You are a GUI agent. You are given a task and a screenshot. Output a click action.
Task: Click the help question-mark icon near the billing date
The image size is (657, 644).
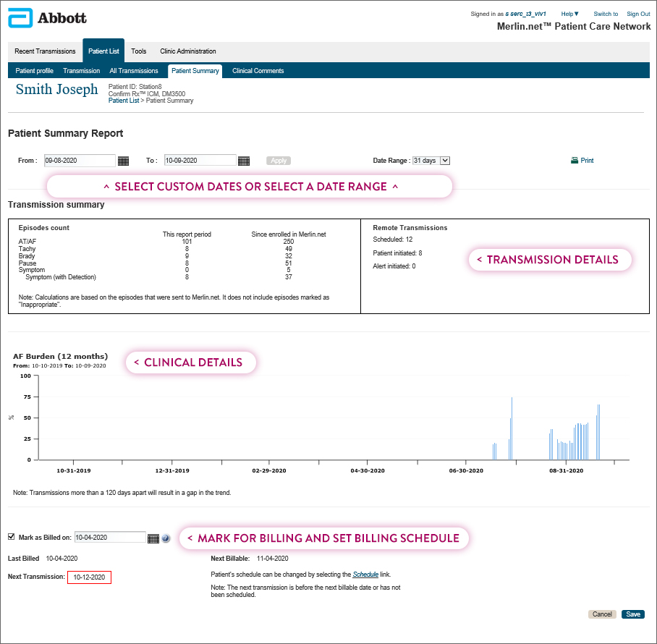[165, 538]
